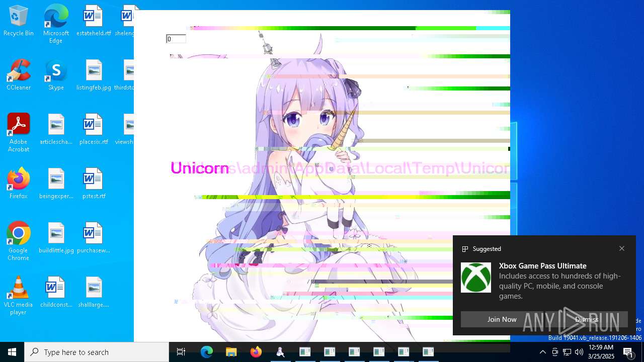Launch Microsoft Edge from the desktop
The image size is (644, 362).
tap(56, 24)
